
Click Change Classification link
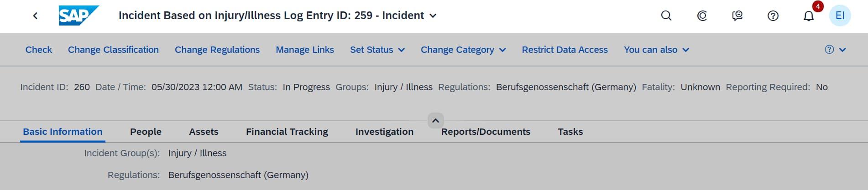(113, 50)
